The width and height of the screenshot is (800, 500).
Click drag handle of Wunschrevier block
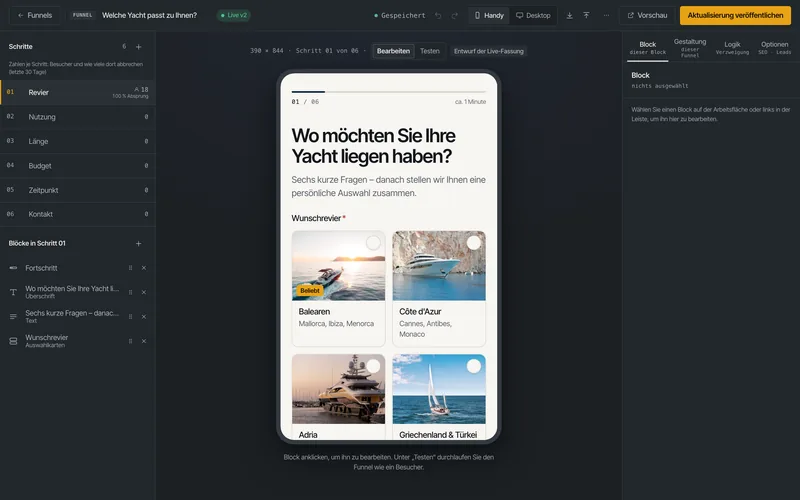[x=131, y=341]
